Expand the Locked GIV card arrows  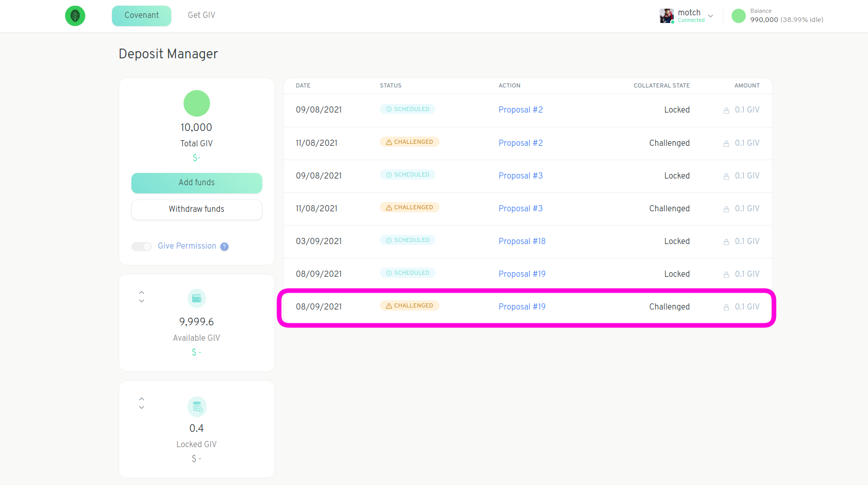142,403
